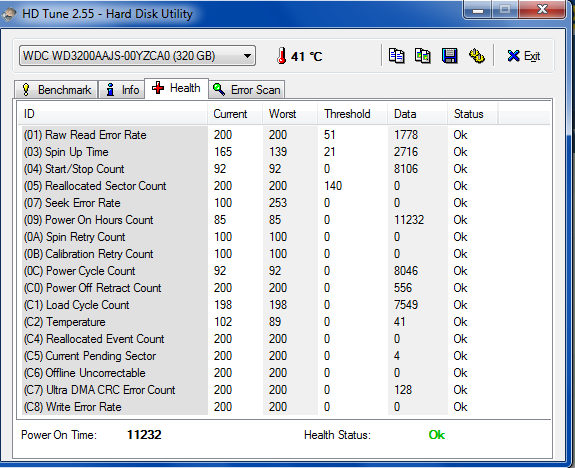Screen dimensions: 575x468
Task: Click the data value 11232 in Power On Hours row
Action: [409, 220]
